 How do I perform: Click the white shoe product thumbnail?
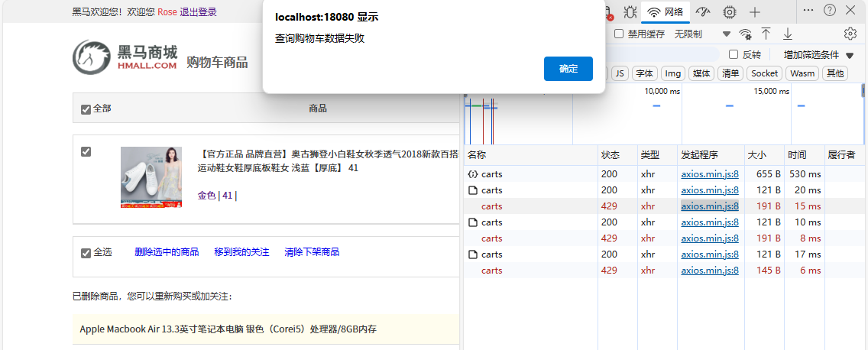(151, 177)
